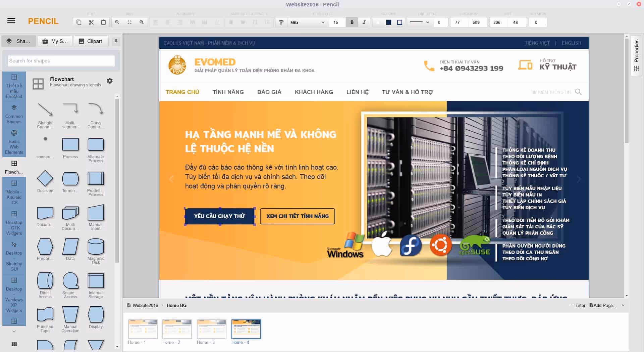Pick the Manual Input shape
The width and height of the screenshot is (644, 352).
(x=96, y=218)
